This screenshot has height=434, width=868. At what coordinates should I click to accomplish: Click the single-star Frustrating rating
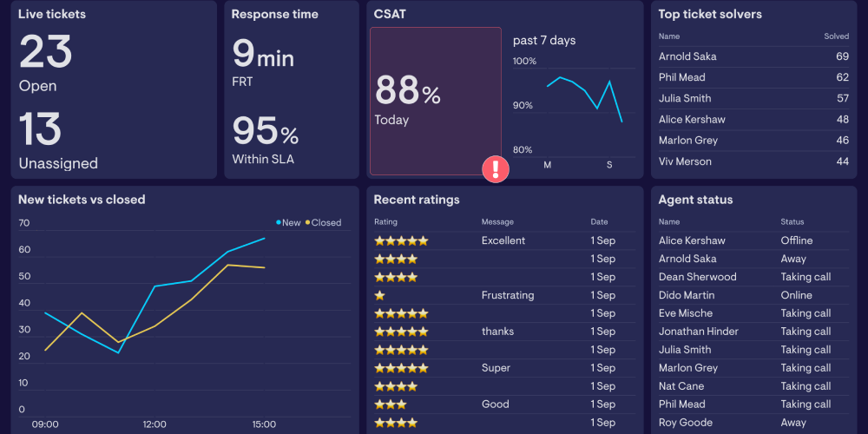pyautogui.click(x=380, y=295)
